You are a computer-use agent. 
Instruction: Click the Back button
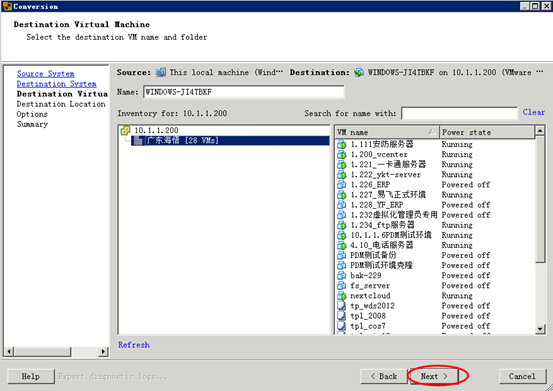point(384,376)
